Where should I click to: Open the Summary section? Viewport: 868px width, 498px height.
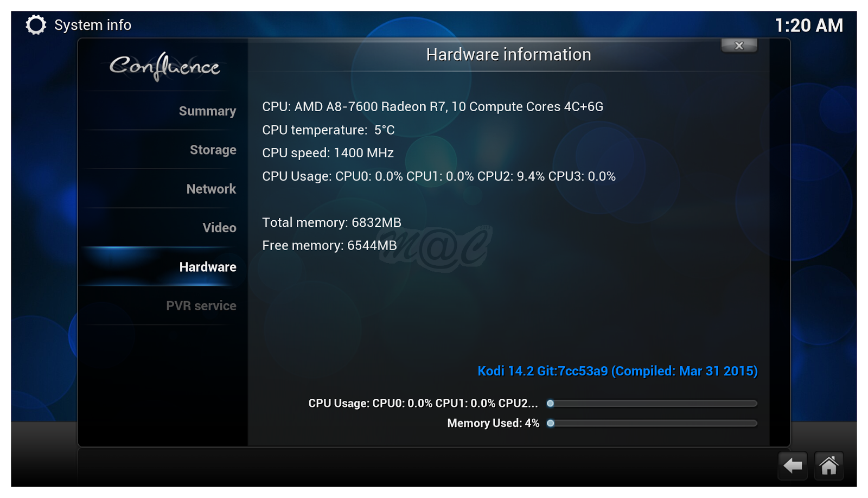207,111
